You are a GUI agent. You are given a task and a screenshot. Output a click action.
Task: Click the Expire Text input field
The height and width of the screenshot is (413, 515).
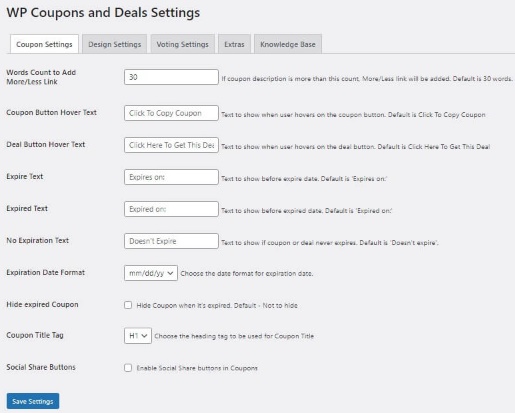point(171,177)
